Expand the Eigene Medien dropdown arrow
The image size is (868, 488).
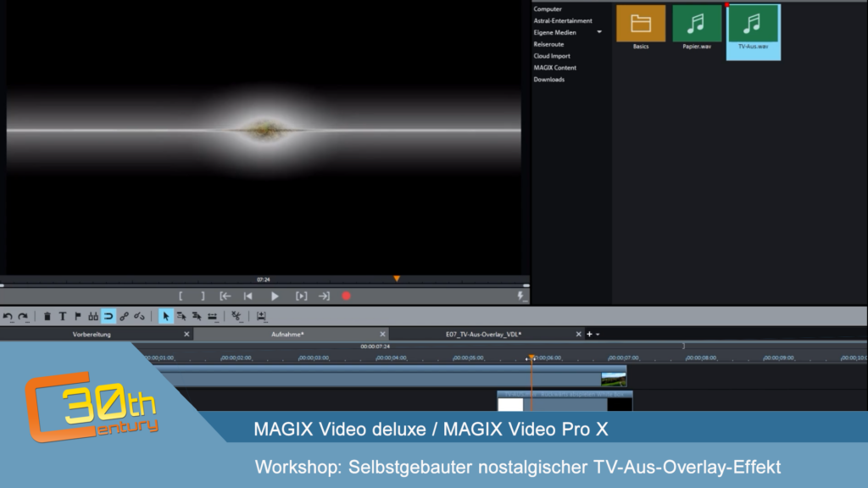599,32
